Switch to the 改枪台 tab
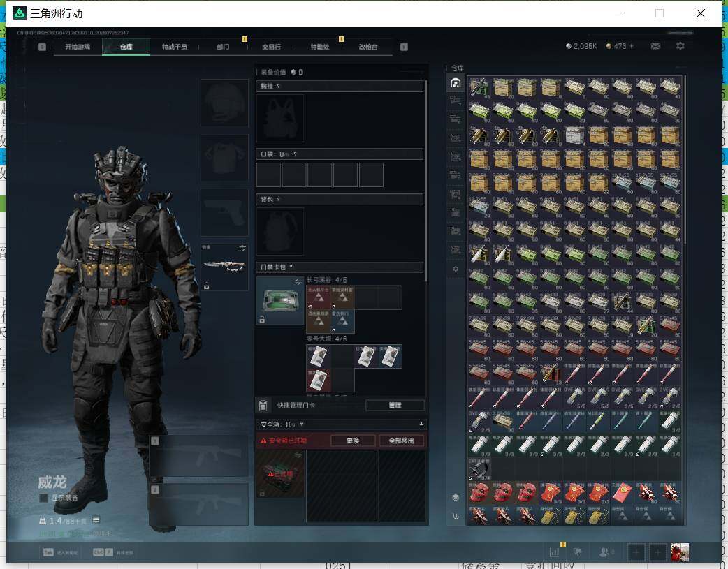 (368, 47)
